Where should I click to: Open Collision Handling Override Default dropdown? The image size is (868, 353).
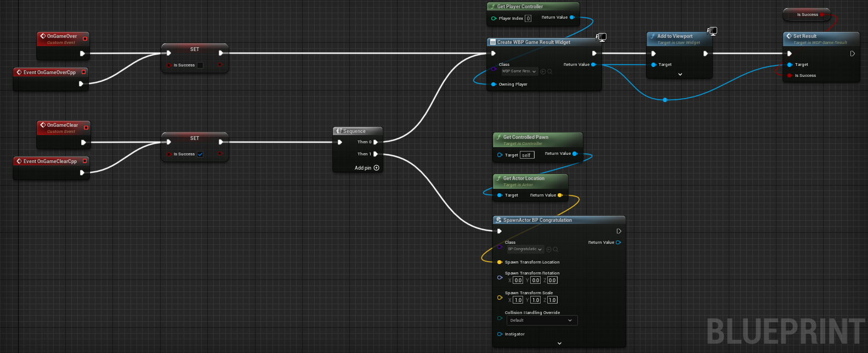tap(541, 320)
